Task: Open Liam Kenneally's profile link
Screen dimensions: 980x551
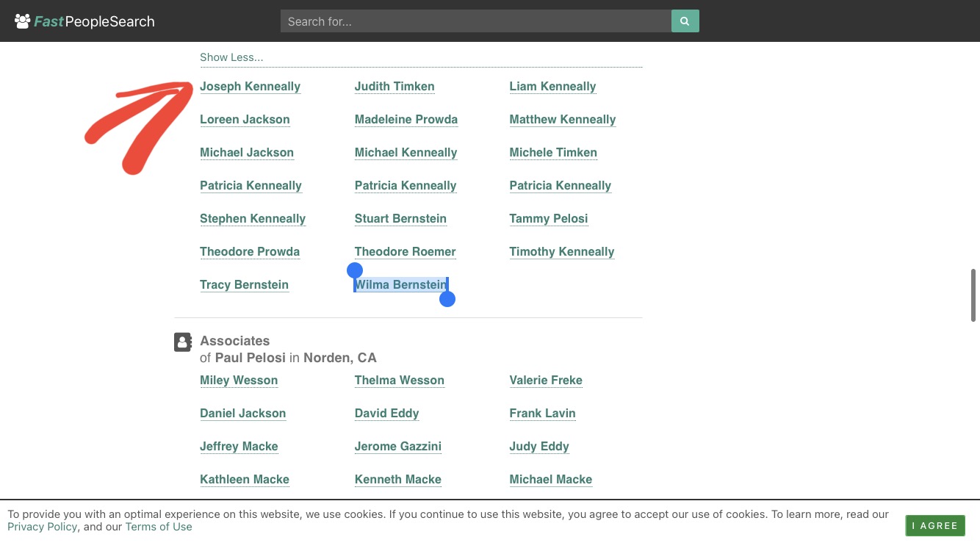Action: tap(552, 87)
